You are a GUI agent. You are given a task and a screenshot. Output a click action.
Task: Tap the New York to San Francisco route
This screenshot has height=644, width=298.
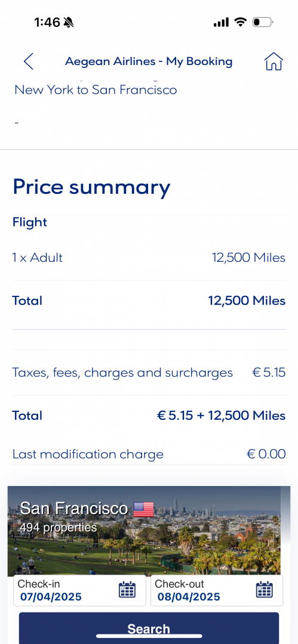pyautogui.click(x=96, y=89)
